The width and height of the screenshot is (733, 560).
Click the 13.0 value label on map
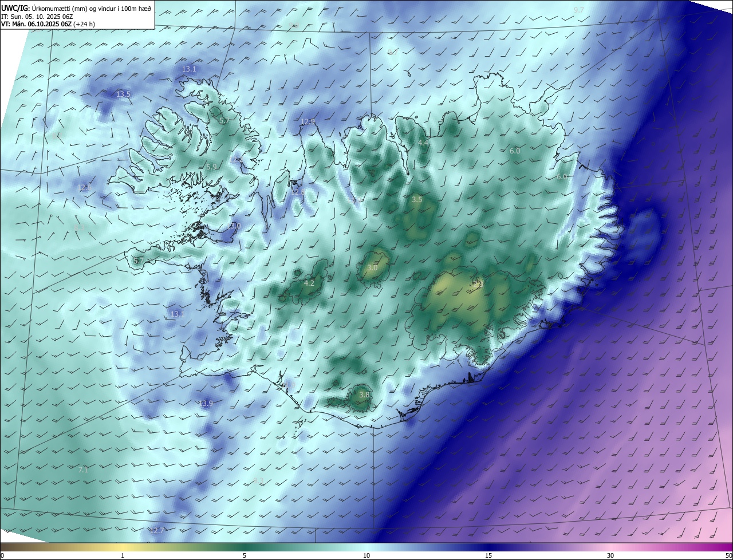tap(234, 226)
